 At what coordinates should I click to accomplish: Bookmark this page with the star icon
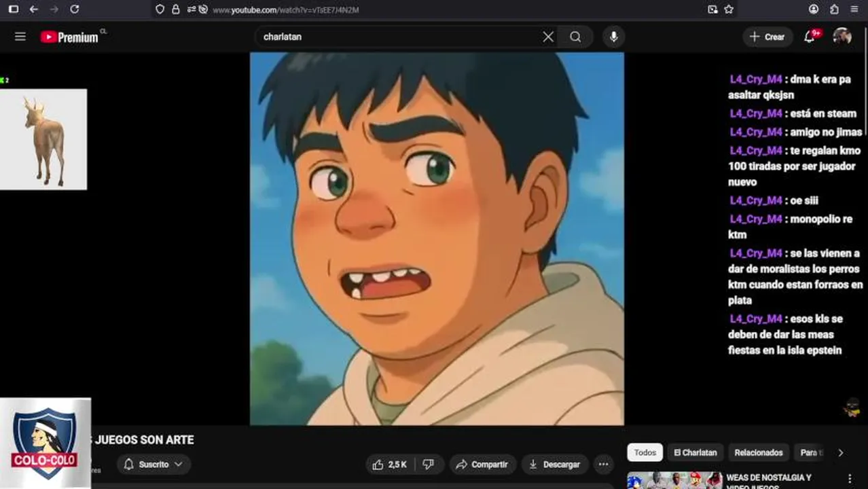coord(729,10)
